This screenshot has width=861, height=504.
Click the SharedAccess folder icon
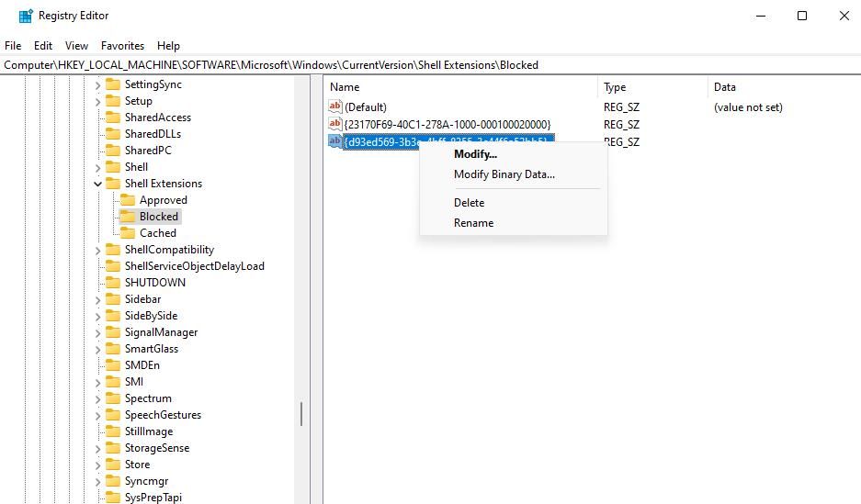pyautogui.click(x=113, y=117)
